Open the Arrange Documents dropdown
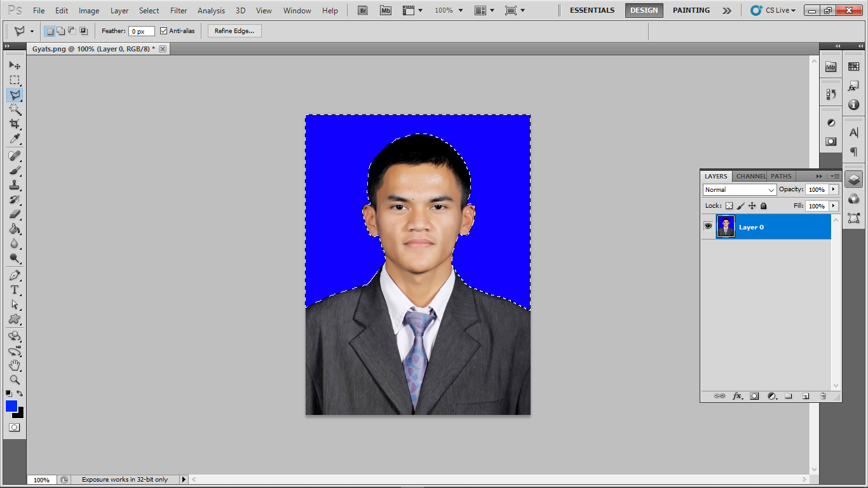 (486, 10)
